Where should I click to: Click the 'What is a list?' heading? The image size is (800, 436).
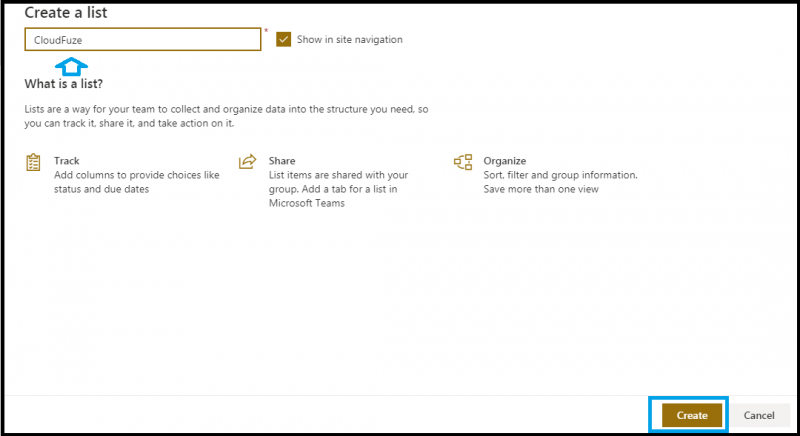tap(64, 84)
